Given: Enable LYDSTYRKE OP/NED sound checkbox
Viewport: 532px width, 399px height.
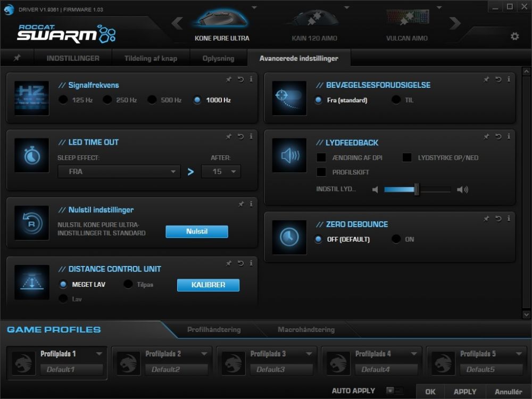Looking at the screenshot, I should pyautogui.click(x=407, y=158).
